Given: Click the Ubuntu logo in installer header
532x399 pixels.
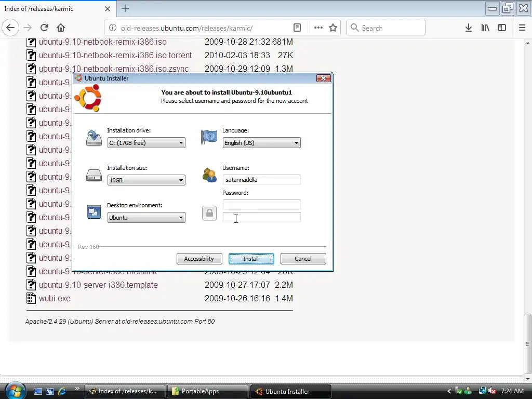Looking at the screenshot, I should click(88, 98).
